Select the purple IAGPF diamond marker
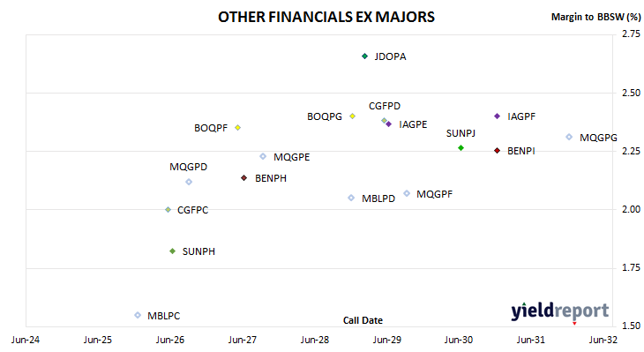Image resolution: width=644 pixels, height=352 pixels. point(497,116)
